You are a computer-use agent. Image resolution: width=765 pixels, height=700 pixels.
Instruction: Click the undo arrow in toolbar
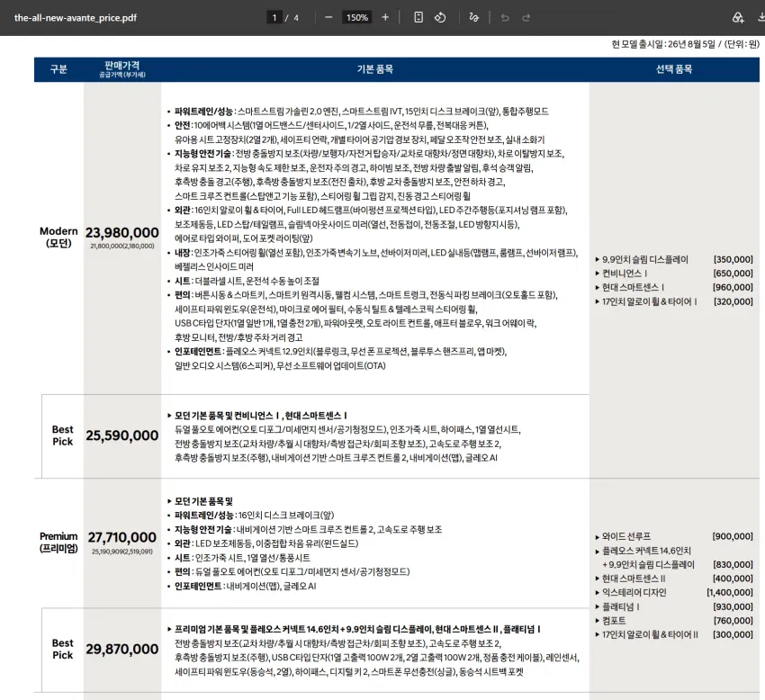tap(505, 18)
